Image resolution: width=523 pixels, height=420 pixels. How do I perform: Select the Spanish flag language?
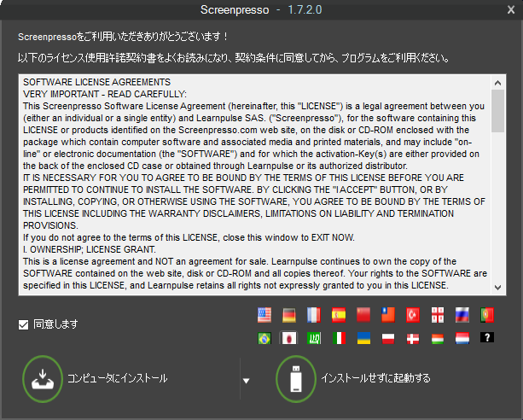pos(339,315)
